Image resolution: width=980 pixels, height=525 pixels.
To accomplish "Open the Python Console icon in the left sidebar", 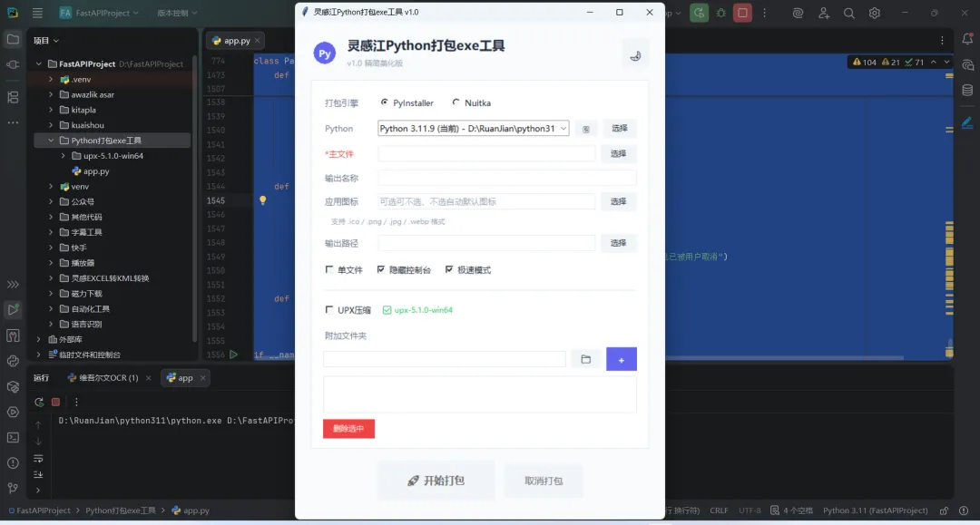I will pyautogui.click(x=13, y=361).
